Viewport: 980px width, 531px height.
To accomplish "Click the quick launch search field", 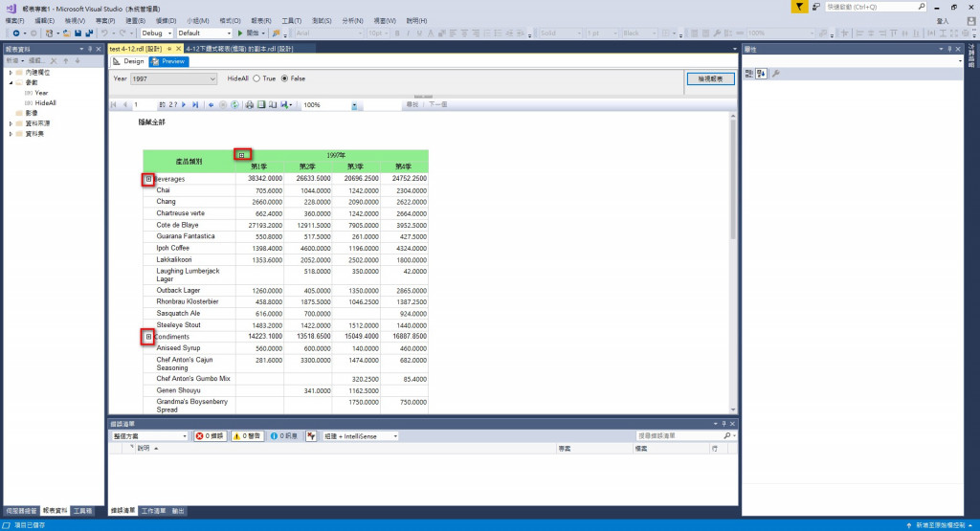I will [875, 7].
